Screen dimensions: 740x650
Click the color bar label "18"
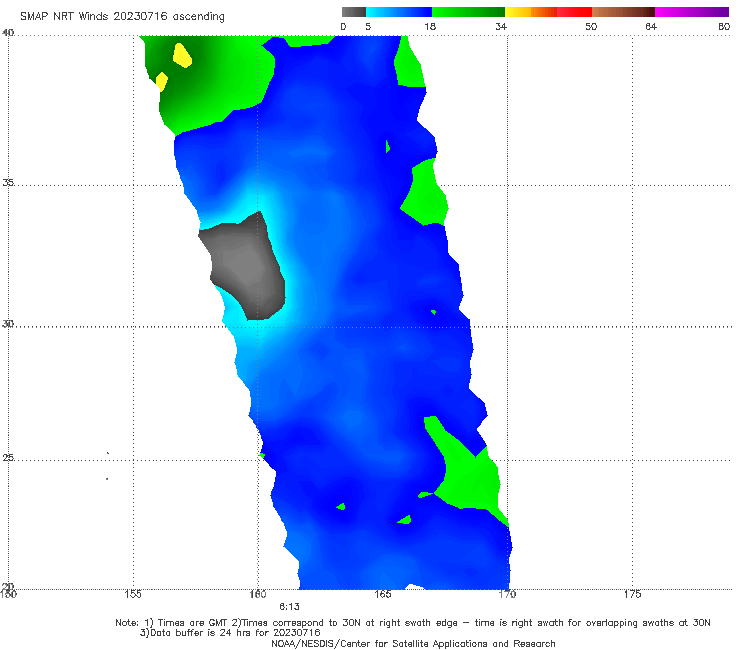pyautogui.click(x=430, y=26)
